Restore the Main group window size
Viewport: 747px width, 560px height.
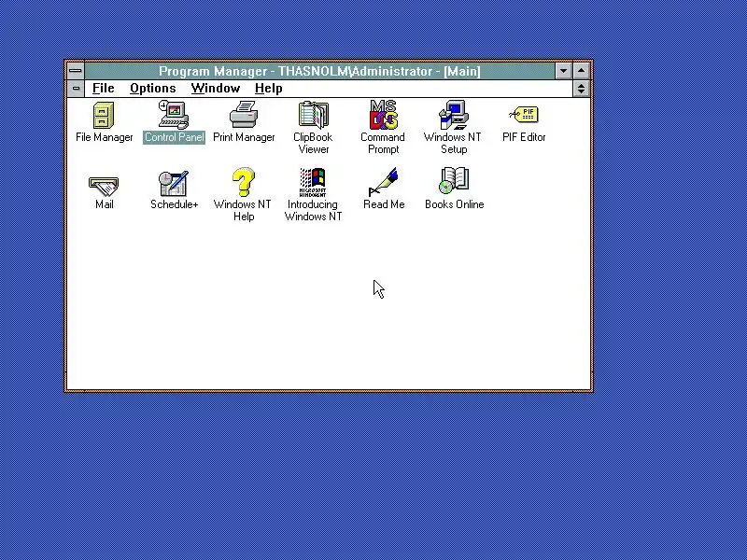point(581,88)
